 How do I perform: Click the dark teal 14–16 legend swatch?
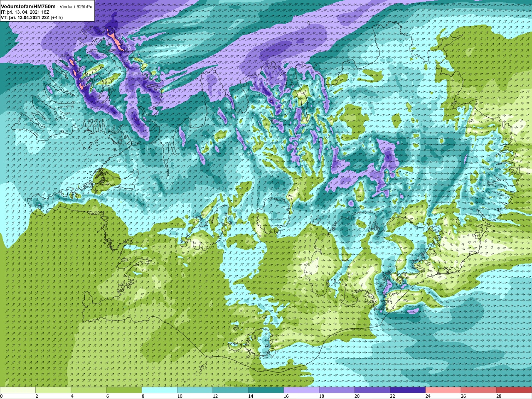coord(266,390)
